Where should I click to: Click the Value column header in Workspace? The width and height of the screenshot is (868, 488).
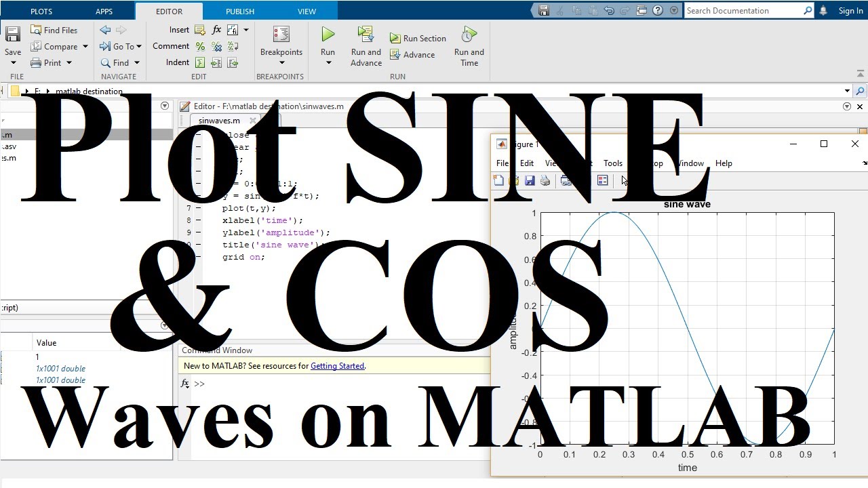46,343
